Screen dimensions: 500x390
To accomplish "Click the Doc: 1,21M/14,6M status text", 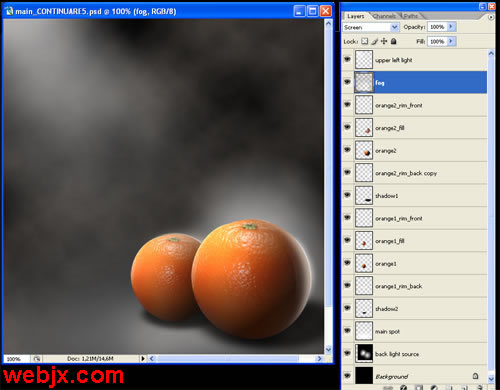I will click(90, 359).
